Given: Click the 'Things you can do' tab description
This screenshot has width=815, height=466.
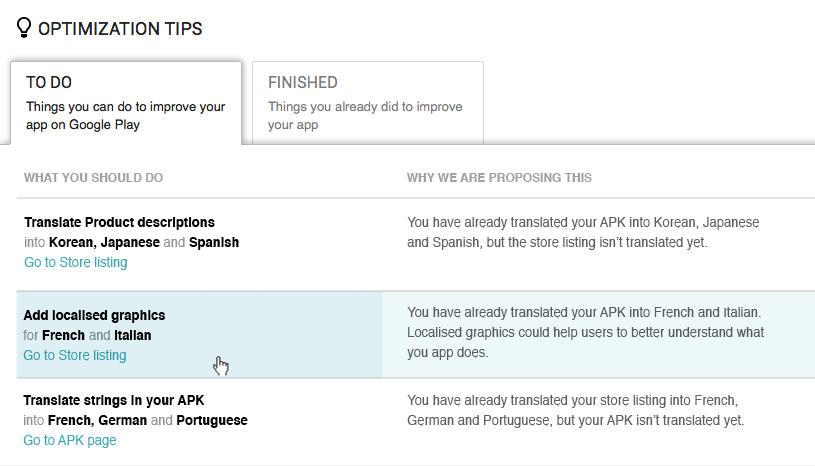Looking at the screenshot, I should pos(125,116).
